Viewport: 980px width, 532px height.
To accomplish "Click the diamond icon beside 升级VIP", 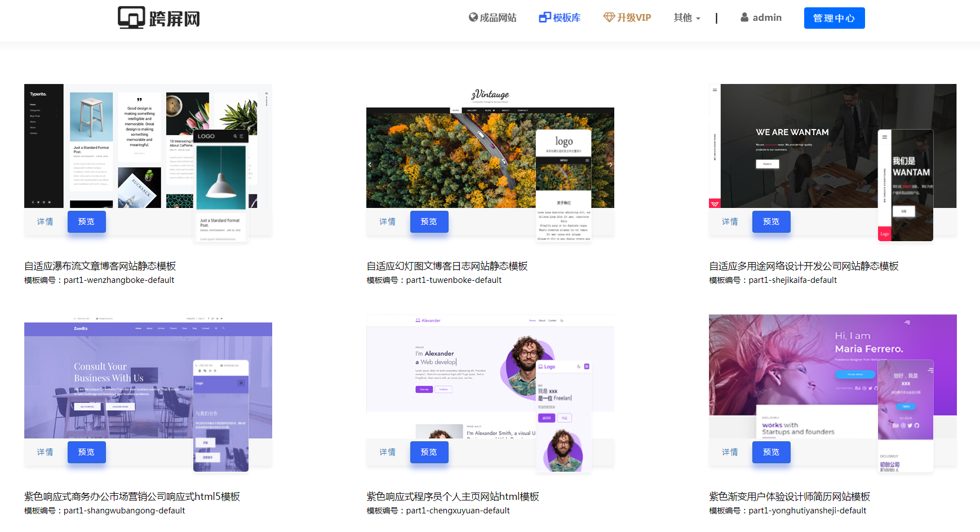I will [x=609, y=17].
